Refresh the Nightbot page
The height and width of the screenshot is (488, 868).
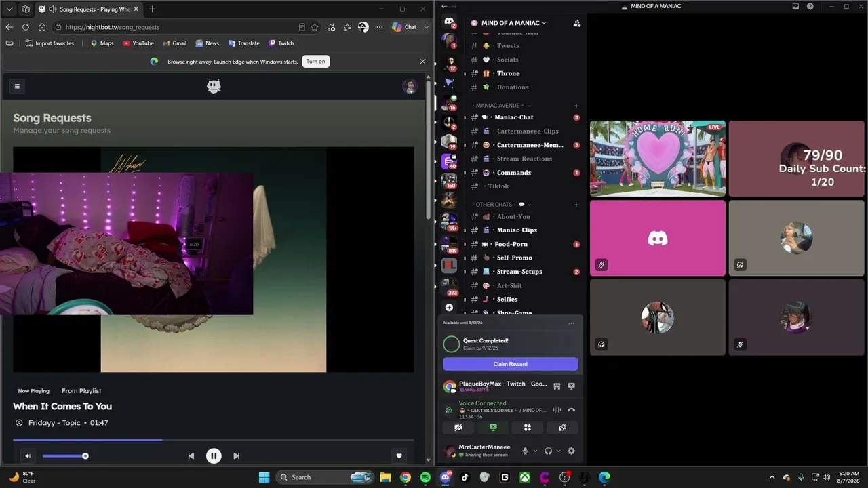tap(26, 27)
